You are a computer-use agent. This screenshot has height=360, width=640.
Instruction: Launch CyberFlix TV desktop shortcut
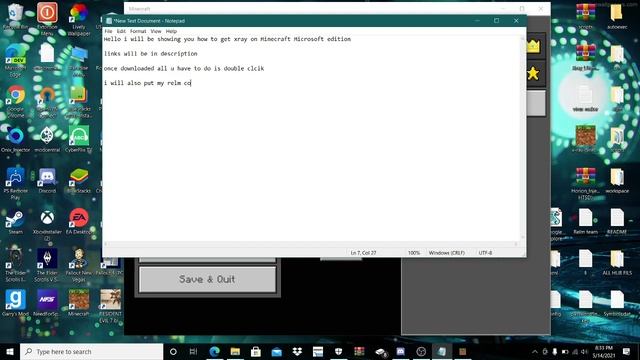pos(79,140)
